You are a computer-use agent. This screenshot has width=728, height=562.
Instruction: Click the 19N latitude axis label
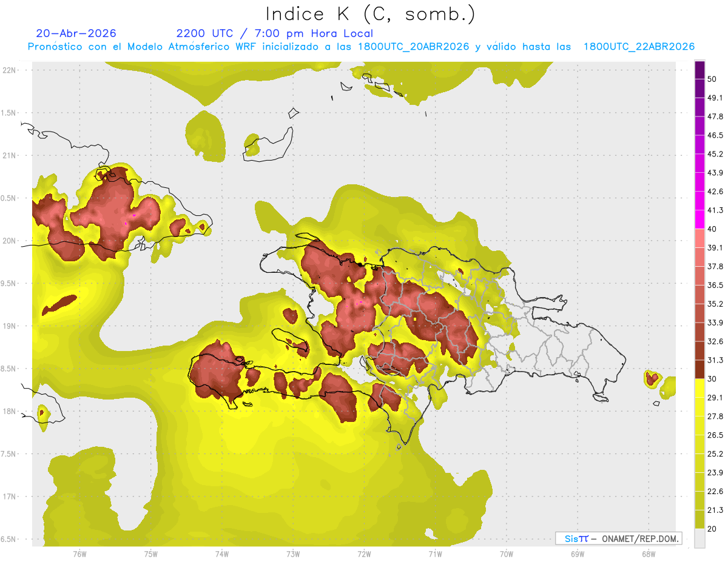coord(10,326)
